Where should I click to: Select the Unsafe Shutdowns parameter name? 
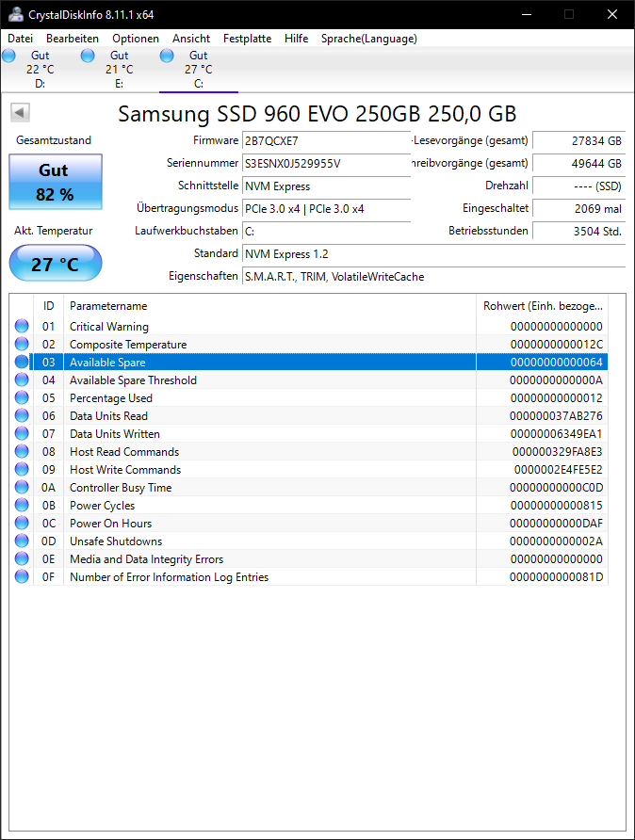[x=116, y=541]
